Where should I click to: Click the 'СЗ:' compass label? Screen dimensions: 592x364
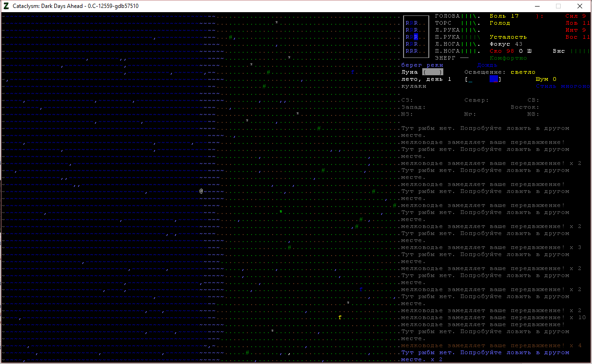407,100
